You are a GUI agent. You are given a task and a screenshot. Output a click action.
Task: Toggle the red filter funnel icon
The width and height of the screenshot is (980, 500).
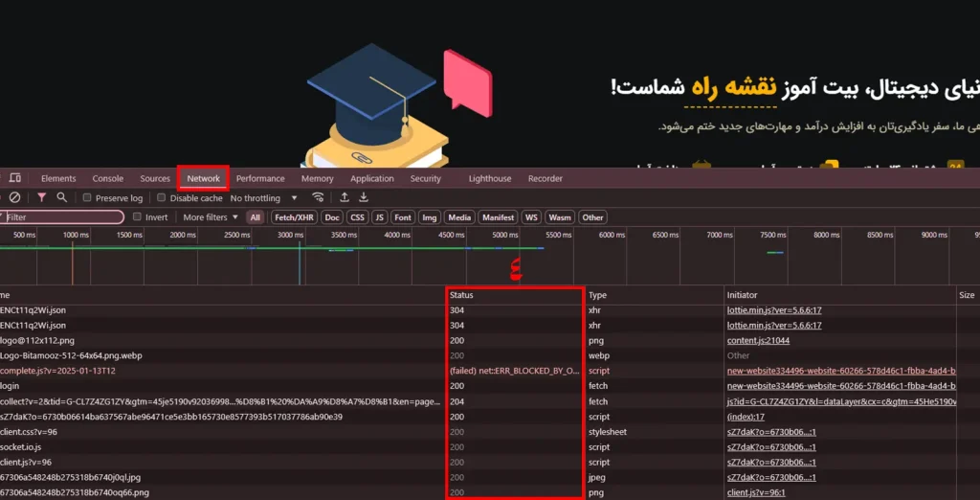click(x=41, y=198)
